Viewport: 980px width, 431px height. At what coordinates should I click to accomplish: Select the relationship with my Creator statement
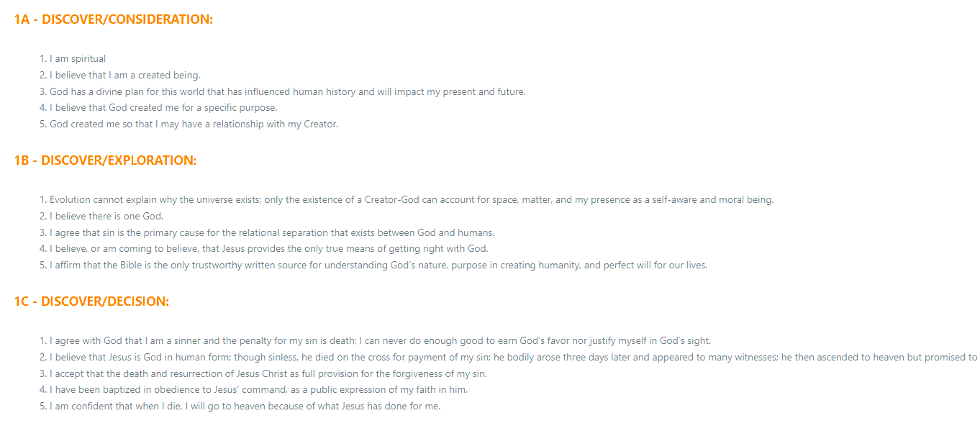click(x=194, y=124)
